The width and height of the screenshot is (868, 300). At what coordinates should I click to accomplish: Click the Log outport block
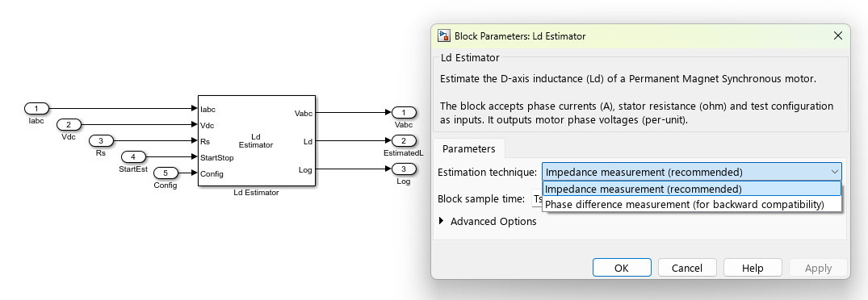[x=404, y=169]
